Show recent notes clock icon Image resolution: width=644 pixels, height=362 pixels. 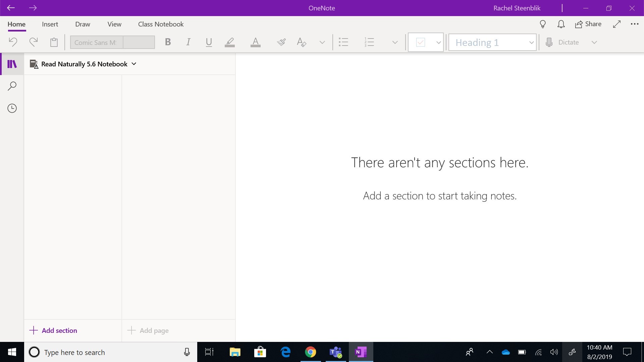point(12,108)
